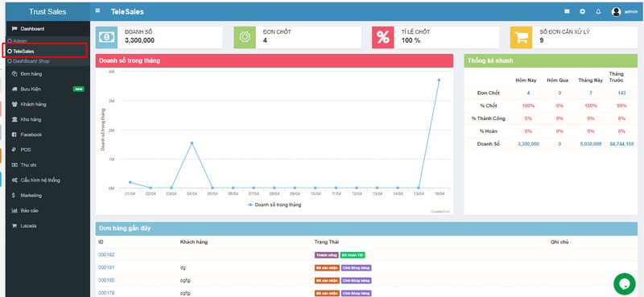Select the DashBoard Shop option
This screenshot has width=644, height=297.
tap(29, 61)
